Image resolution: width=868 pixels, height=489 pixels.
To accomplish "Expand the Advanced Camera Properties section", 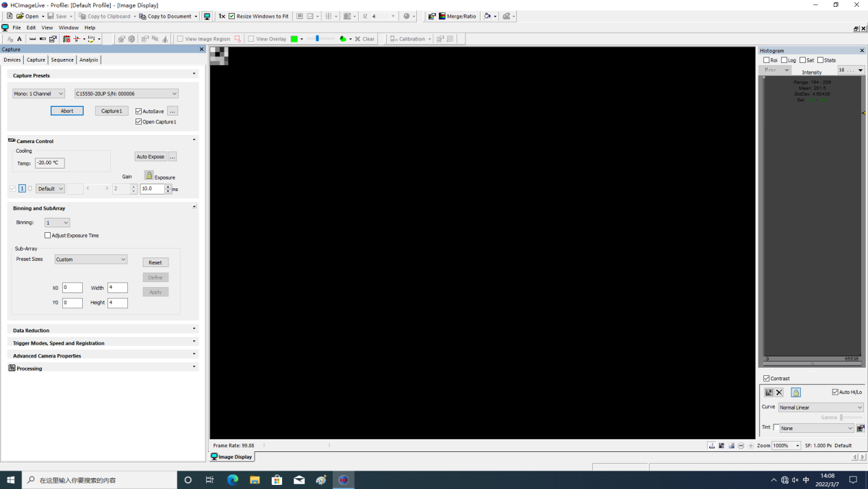I will [103, 355].
